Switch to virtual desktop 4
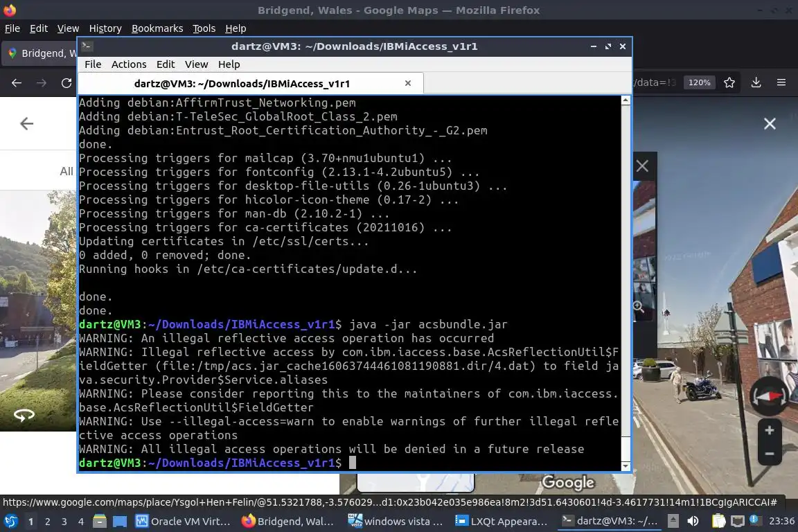This screenshot has width=798, height=532. (80, 522)
